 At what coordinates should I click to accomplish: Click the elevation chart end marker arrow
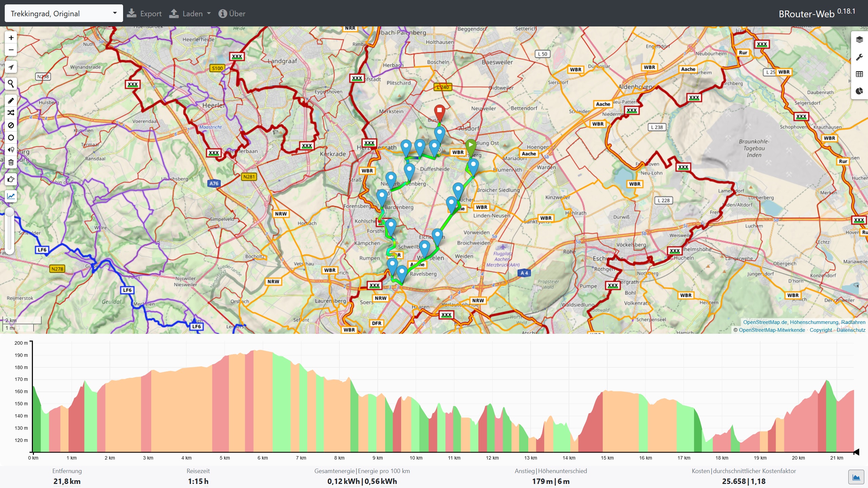856,452
